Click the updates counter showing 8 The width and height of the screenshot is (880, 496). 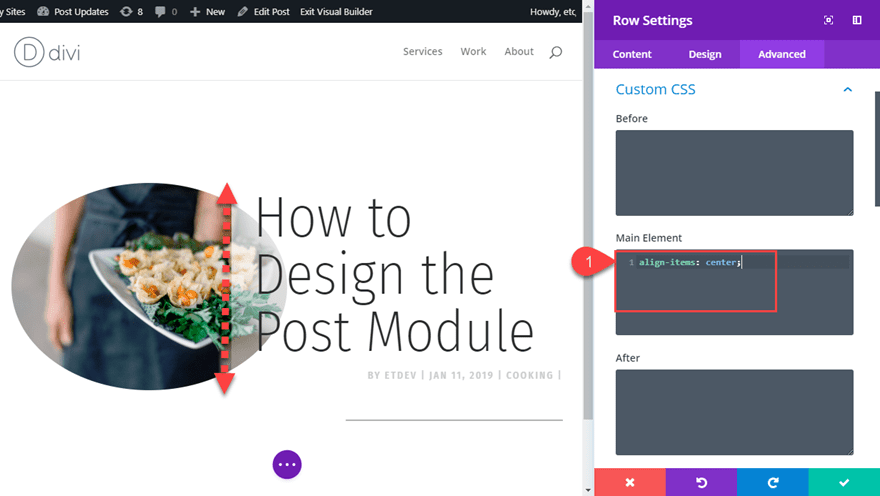coord(132,11)
